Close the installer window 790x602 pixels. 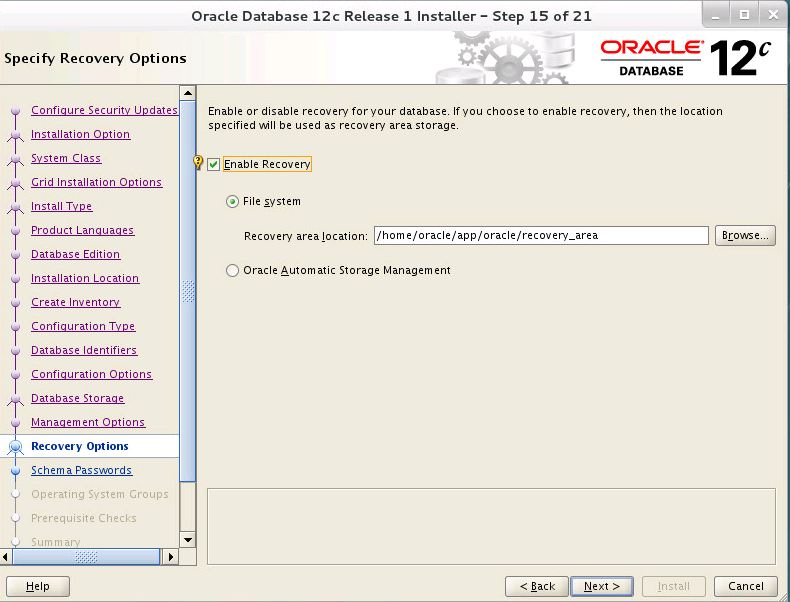point(773,15)
